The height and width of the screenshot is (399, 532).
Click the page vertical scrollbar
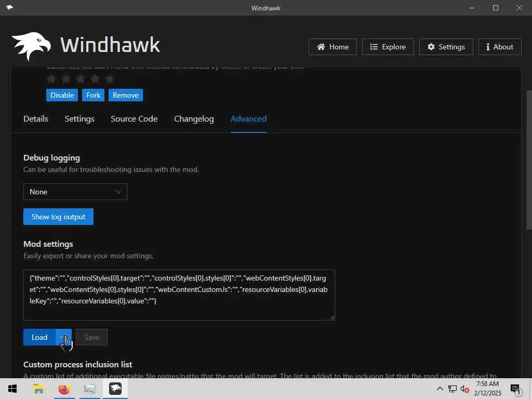coord(529,159)
